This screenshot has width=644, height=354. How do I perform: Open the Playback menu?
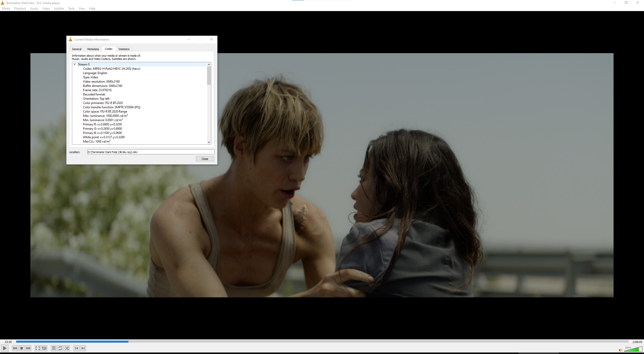[20, 9]
